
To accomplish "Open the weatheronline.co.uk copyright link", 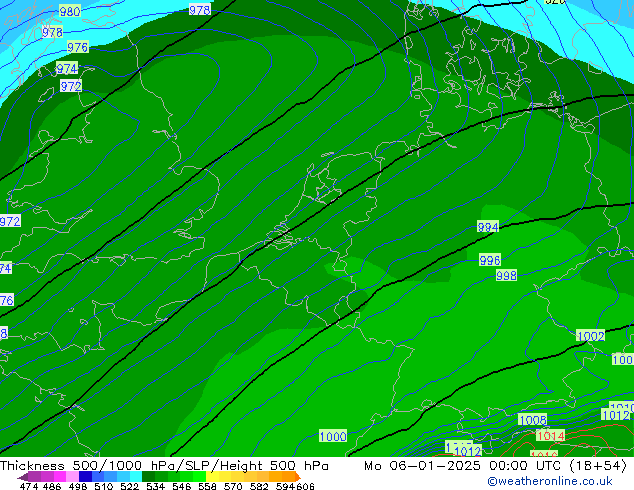I will click(x=550, y=481).
